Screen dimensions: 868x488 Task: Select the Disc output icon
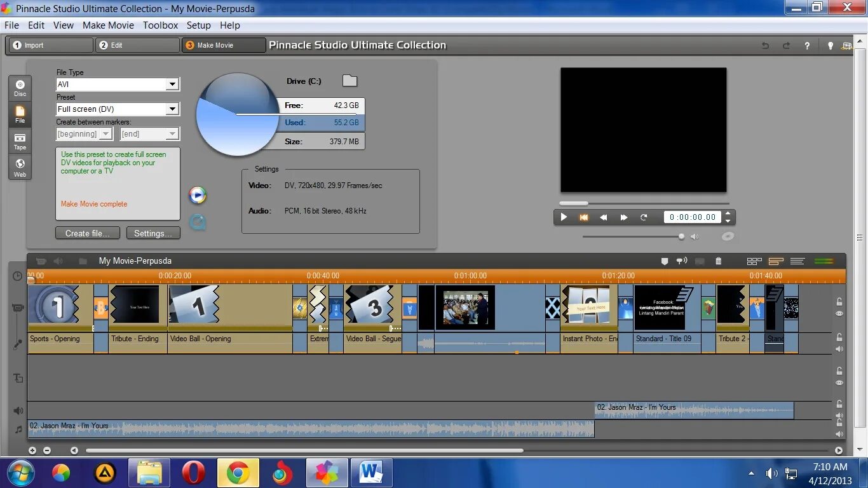(x=20, y=88)
